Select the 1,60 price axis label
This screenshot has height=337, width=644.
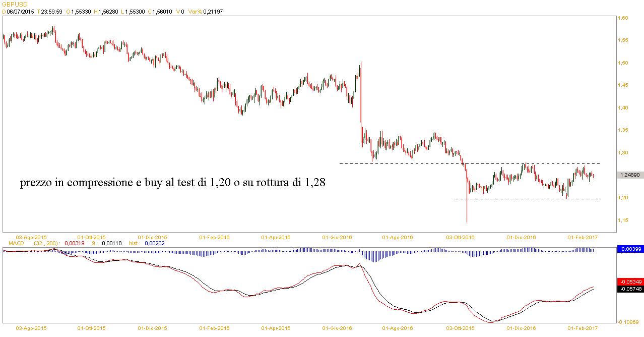click(x=623, y=18)
